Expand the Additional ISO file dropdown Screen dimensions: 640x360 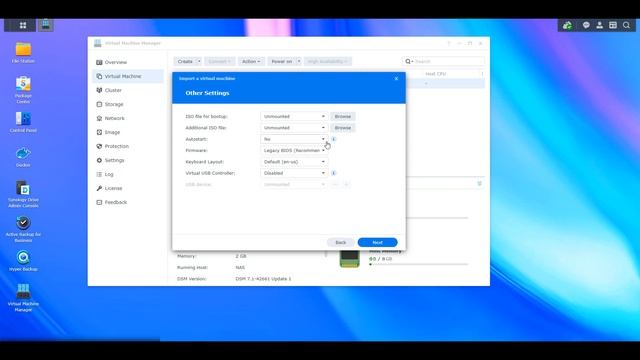pos(294,128)
